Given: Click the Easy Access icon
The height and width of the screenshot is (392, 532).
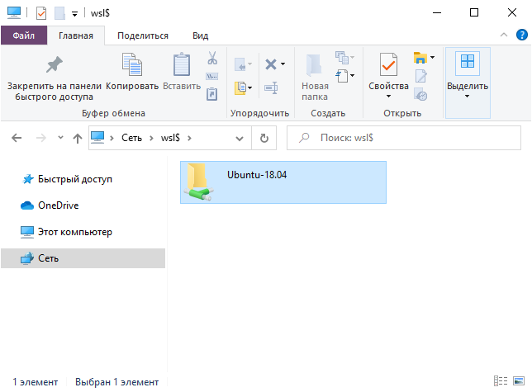Looking at the screenshot, I should pyautogui.click(x=342, y=58).
